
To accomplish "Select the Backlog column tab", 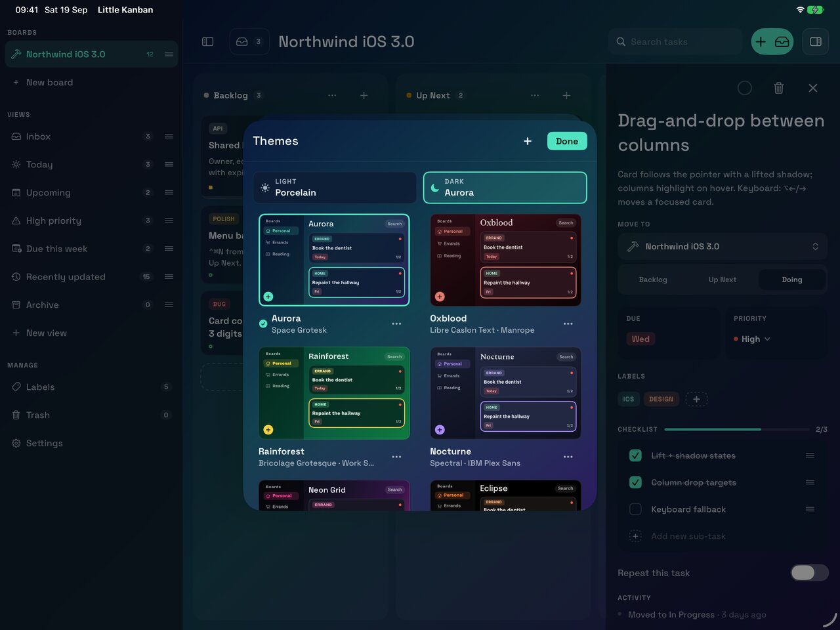I will [653, 280].
